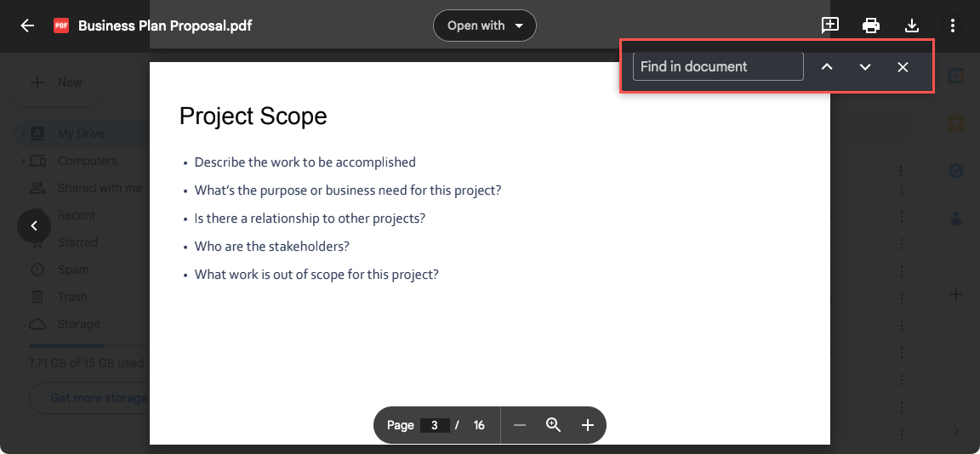Open Computers in the sidebar

click(88, 161)
